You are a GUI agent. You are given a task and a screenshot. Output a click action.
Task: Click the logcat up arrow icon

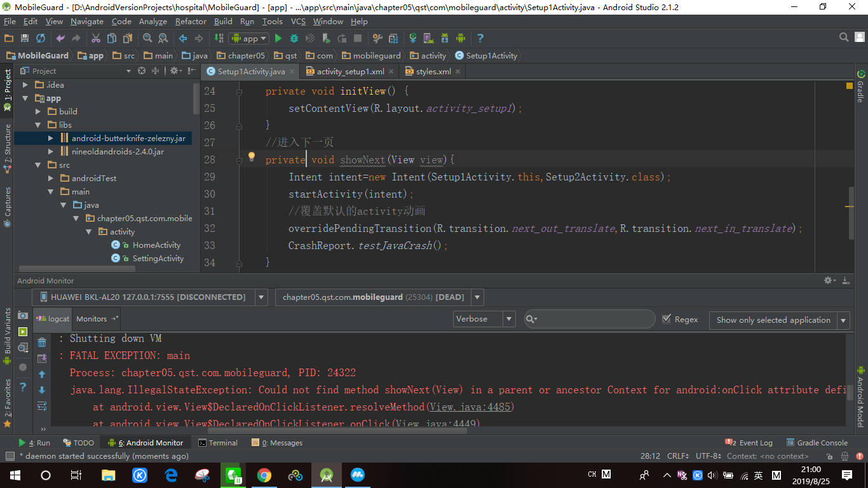42,374
